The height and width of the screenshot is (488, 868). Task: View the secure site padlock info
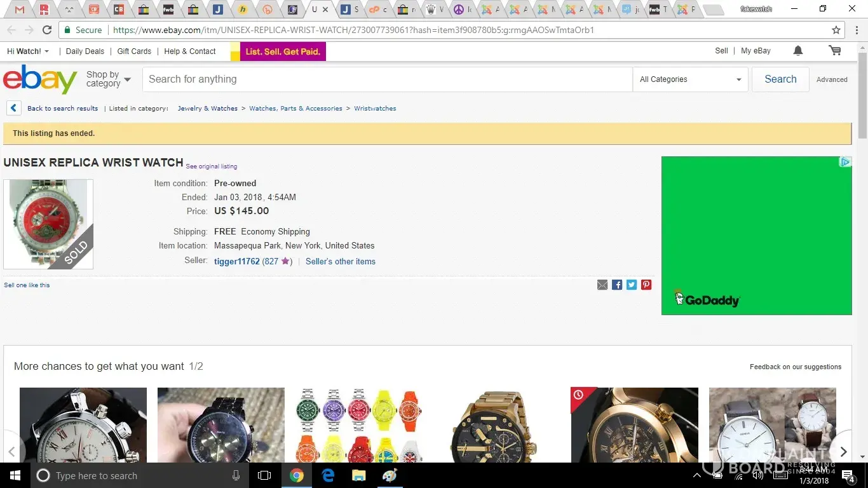tap(68, 30)
